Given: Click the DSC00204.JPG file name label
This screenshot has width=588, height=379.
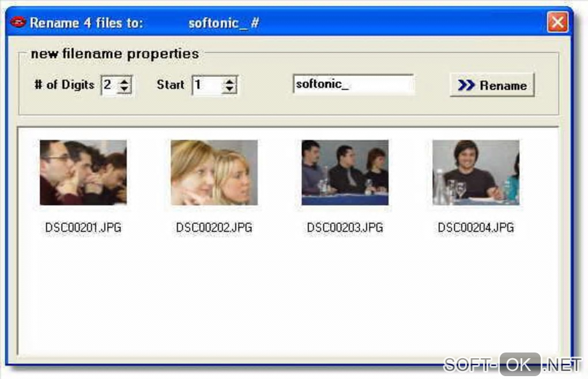Looking at the screenshot, I should point(476,228).
